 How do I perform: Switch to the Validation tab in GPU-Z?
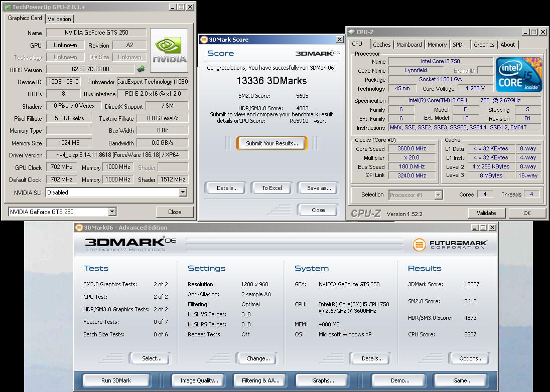[59, 19]
